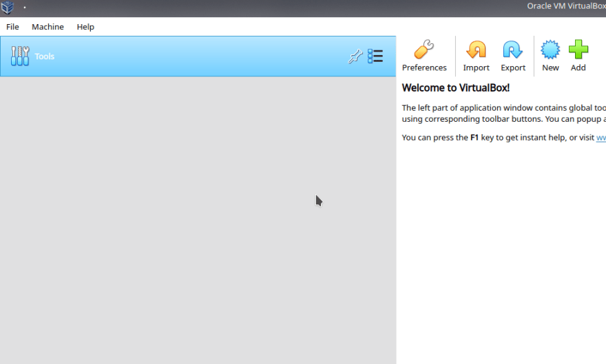Create a New virtual machine
The height and width of the screenshot is (364, 606).
point(550,56)
